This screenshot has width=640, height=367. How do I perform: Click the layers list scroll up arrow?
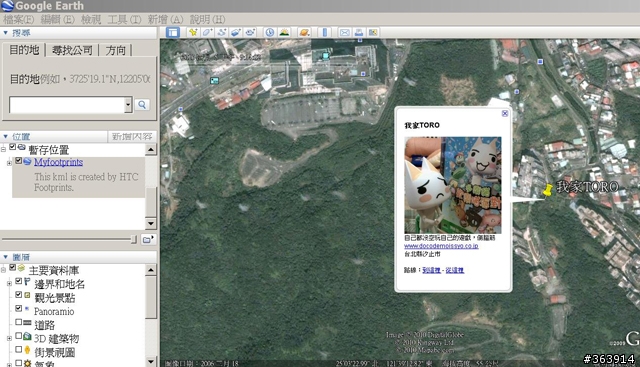click(151, 270)
